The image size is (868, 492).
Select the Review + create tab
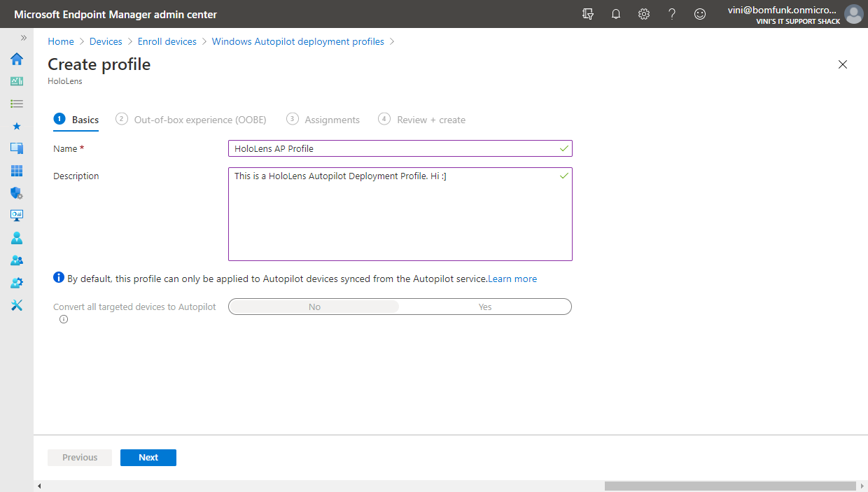tap(422, 120)
